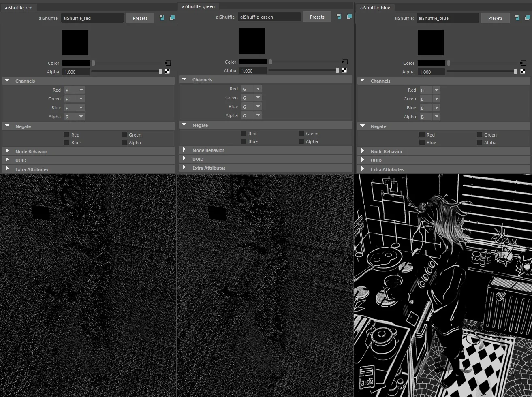The image size is (532, 397).
Task: Enable Negate Red checkbox in aiShuffle_red
Action: coord(66,134)
